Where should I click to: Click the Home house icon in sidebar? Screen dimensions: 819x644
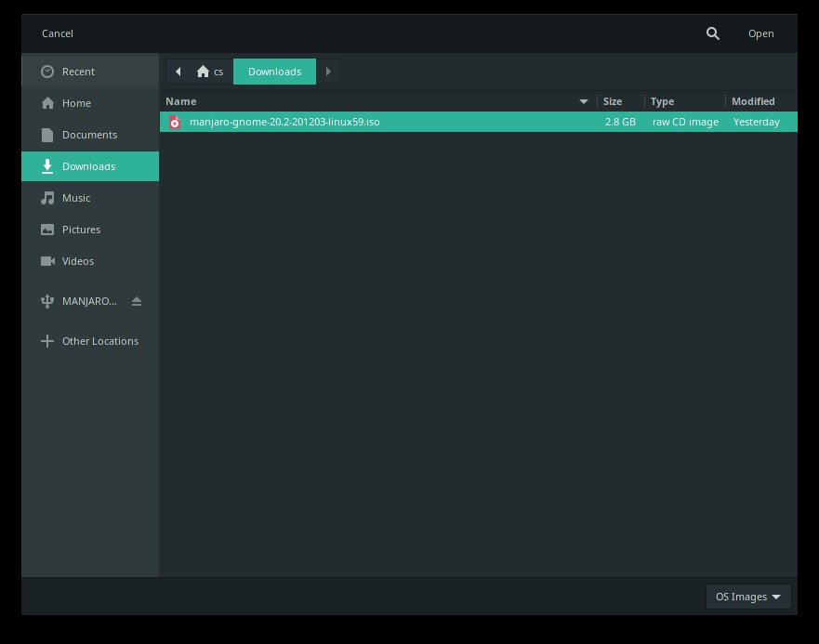(47, 103)
